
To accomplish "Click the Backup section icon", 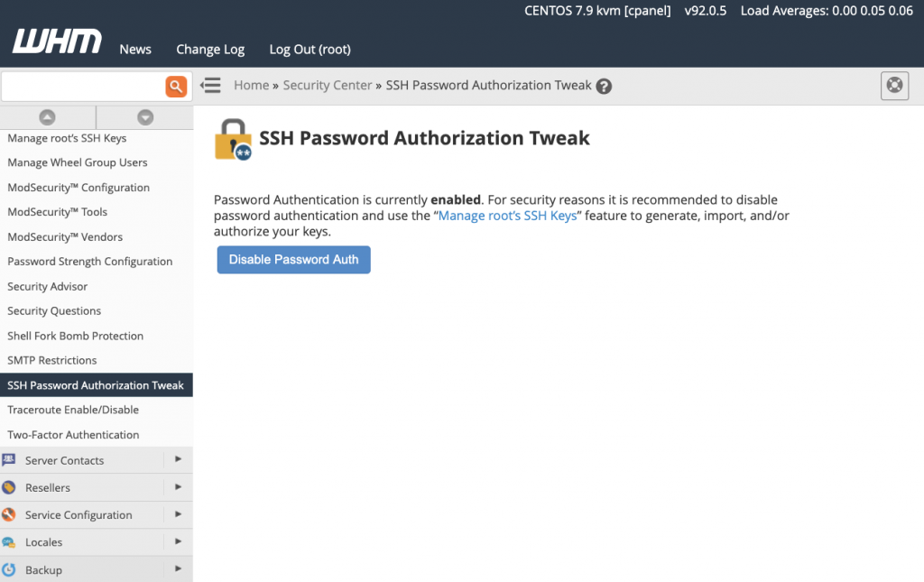I will point(9,570).
